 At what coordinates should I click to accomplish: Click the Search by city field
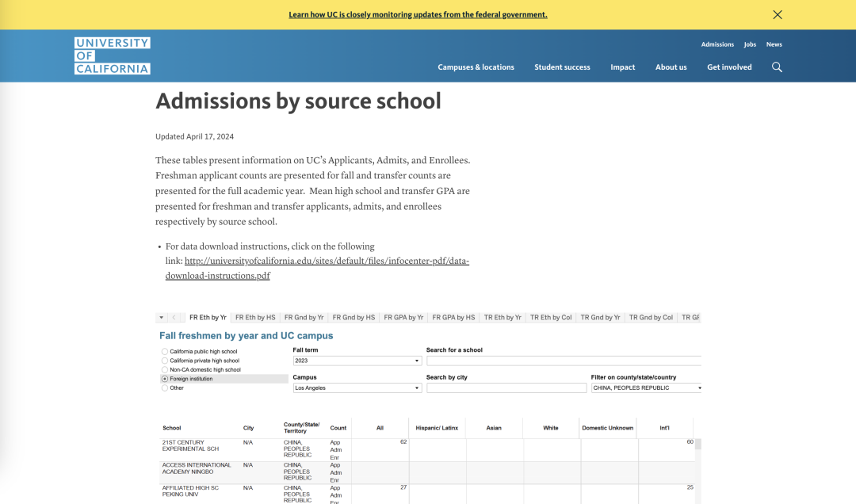click(x=506, y=388)
